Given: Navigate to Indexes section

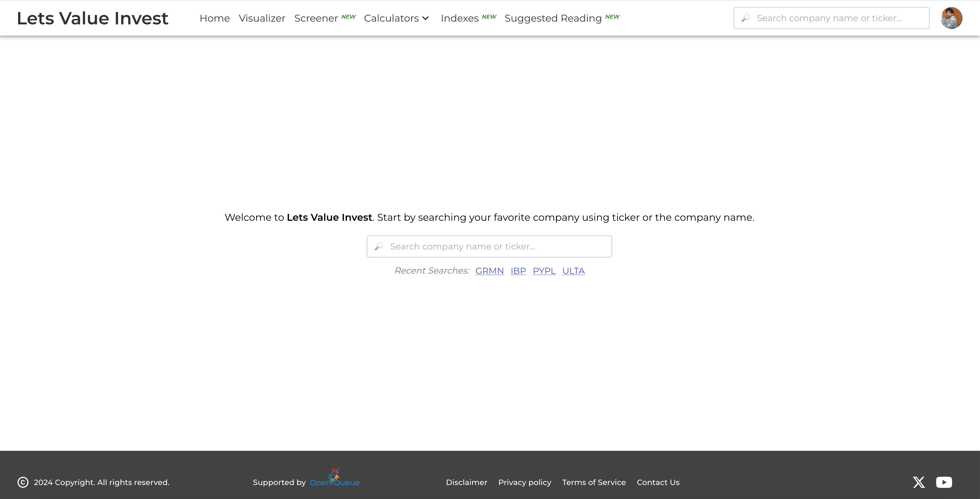Looking at the screenshot, I should click(460, 18).
